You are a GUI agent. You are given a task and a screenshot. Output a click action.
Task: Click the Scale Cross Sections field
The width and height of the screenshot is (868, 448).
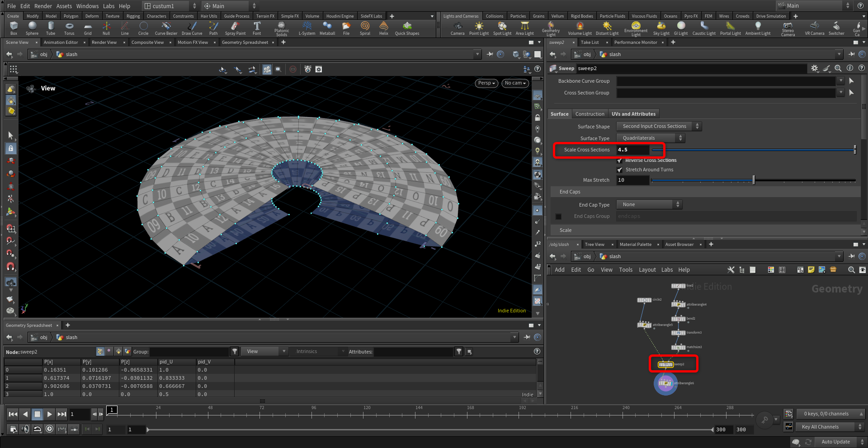(x=633, y=150)
